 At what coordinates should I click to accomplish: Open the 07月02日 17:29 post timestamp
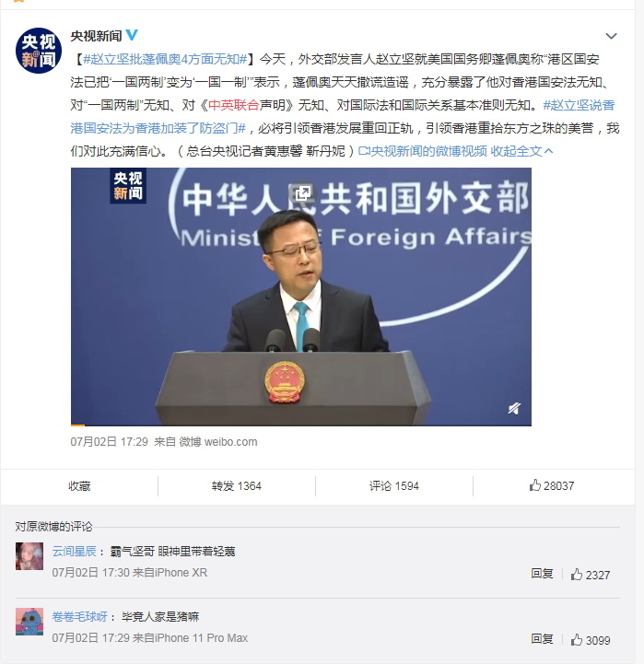pos(109,442)
